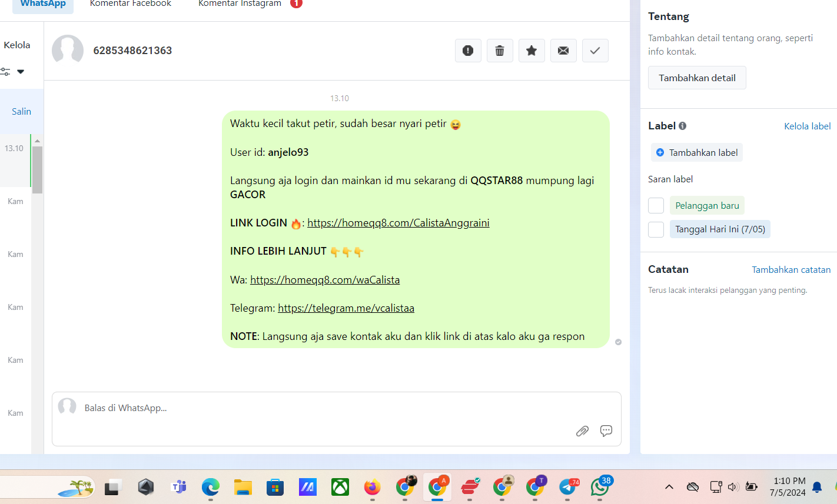Mark conversation done with checkmark icon

pyautogui.click(x=595, y=51)
